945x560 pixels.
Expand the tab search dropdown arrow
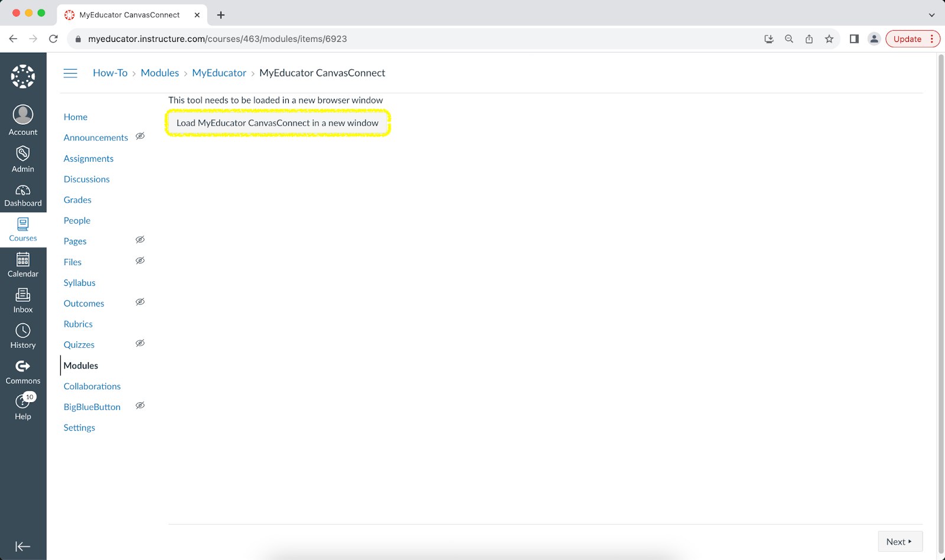(932, 15)
